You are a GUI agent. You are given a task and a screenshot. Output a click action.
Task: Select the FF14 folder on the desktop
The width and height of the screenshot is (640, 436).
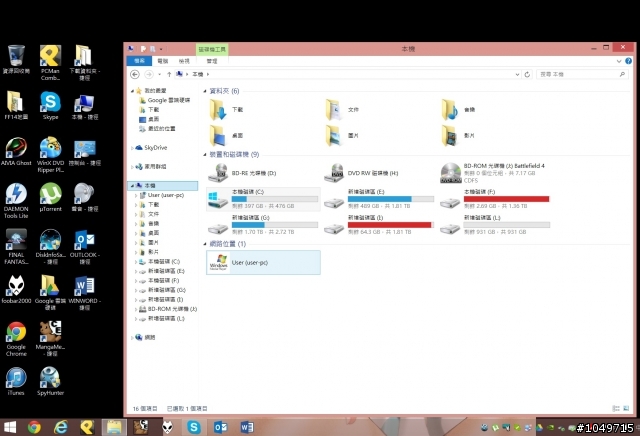(16, 105)
